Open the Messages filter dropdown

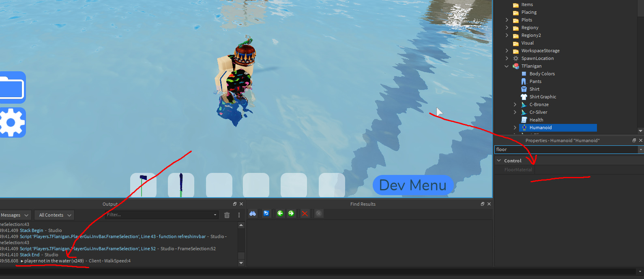pyautogui.click(x=15, y=215)
